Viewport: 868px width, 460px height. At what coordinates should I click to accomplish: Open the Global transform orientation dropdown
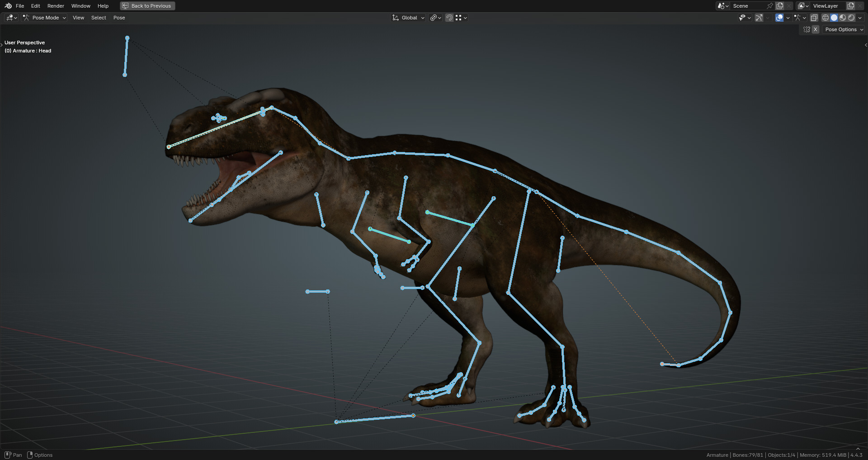click(x=408, y=18)
